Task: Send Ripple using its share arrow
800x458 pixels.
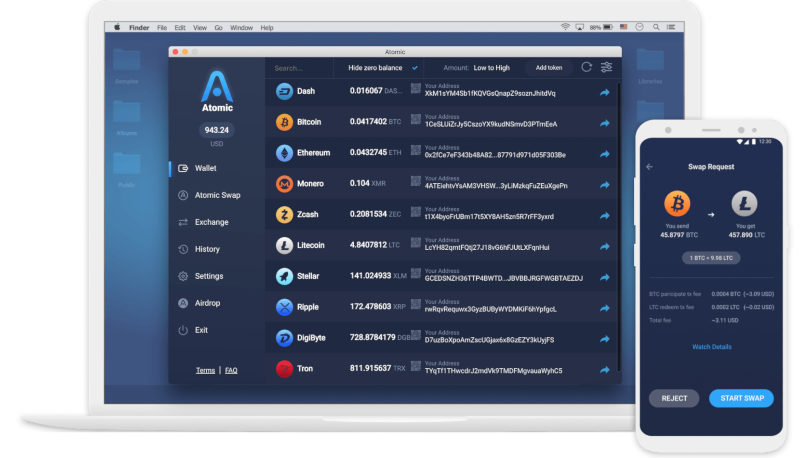Action: tap(605, 308)
